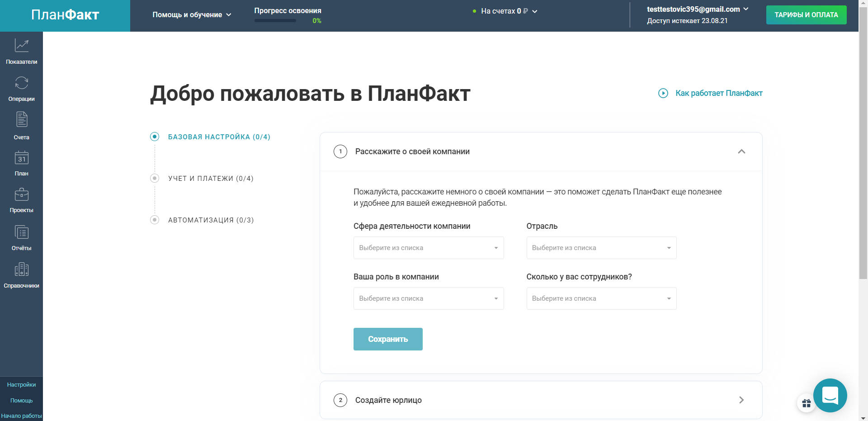Open the gift icon near chat
868x421 pixels.
point(806,403)
